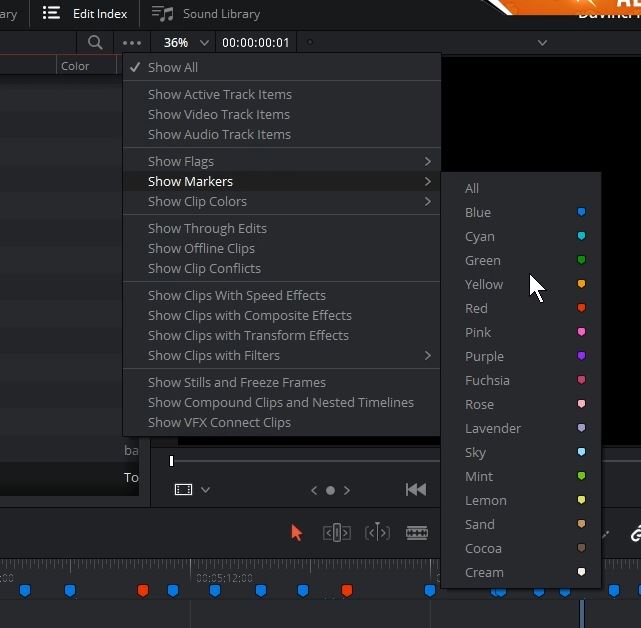Filter markers by Yellow
This screenshot has width=641, height=628.
[x=521, y=285]
